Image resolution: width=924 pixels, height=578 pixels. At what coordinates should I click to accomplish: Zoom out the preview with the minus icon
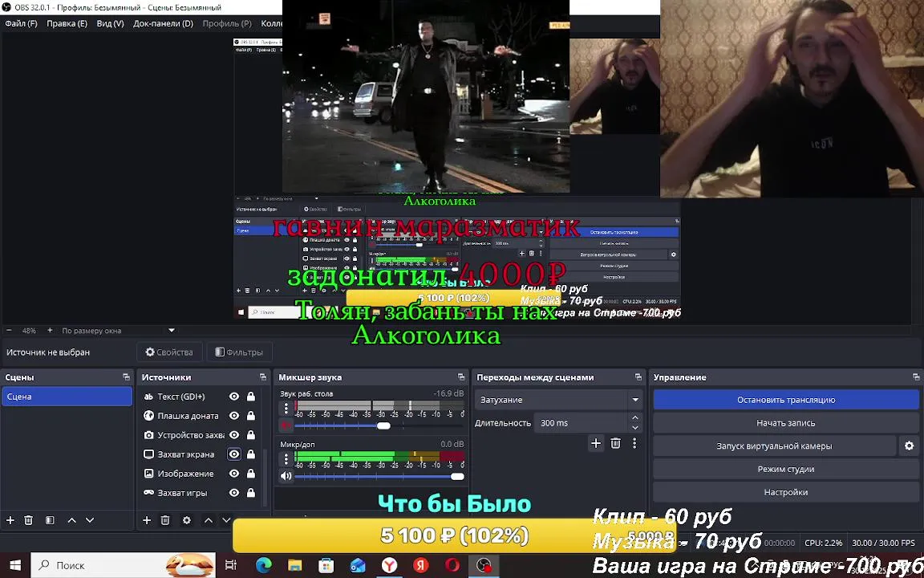[9, 330]
